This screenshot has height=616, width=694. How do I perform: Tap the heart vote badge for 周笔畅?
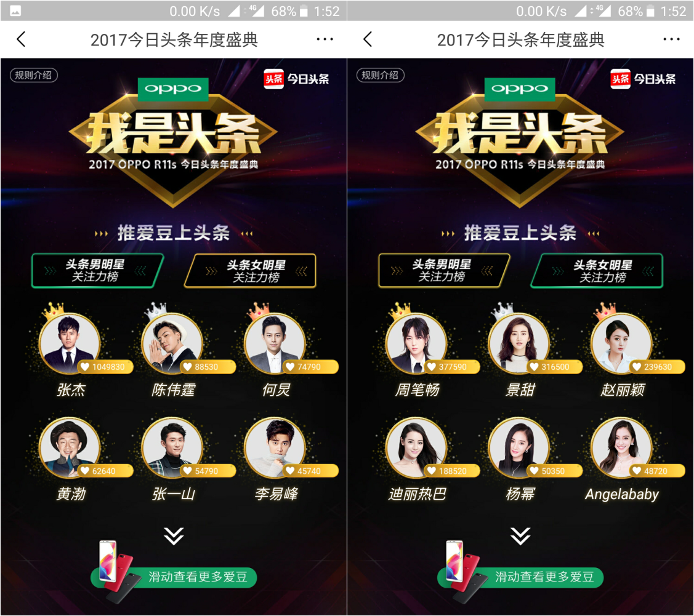point(451,367)
